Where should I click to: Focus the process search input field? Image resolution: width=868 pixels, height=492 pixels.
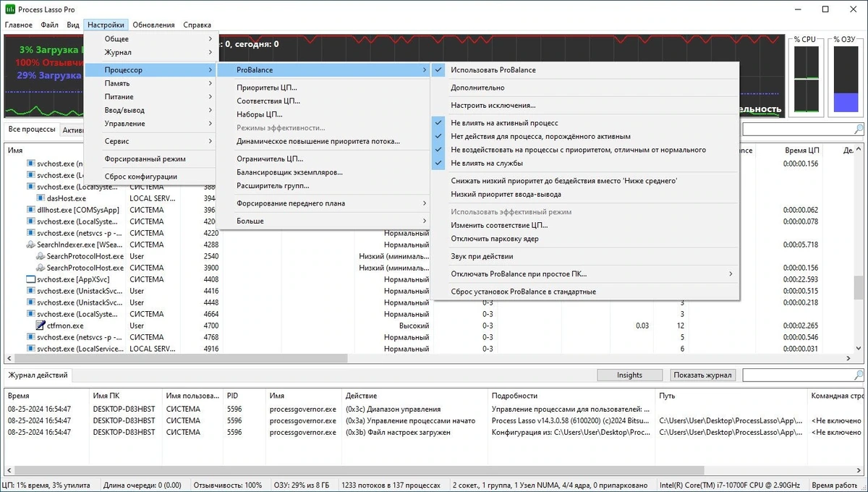coord(797,130)
